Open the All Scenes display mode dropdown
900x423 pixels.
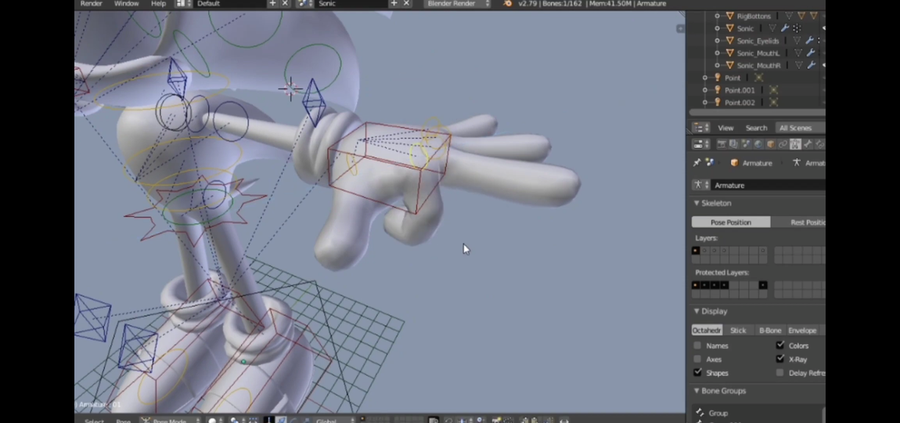799,128
